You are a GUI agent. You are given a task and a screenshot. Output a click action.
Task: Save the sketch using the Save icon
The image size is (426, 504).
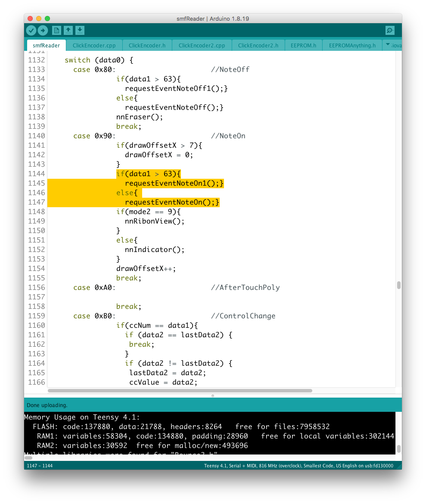pyautogui.click(x=80, y=30)
